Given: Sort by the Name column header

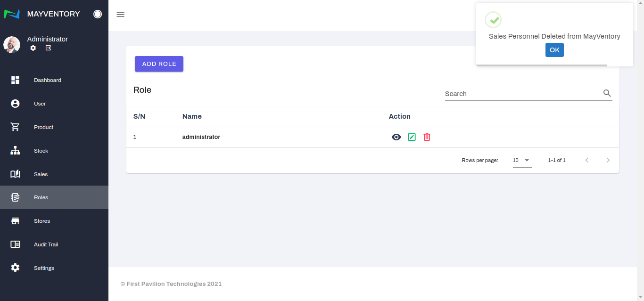Looking at the screenshot, I should tap(192, 116).
